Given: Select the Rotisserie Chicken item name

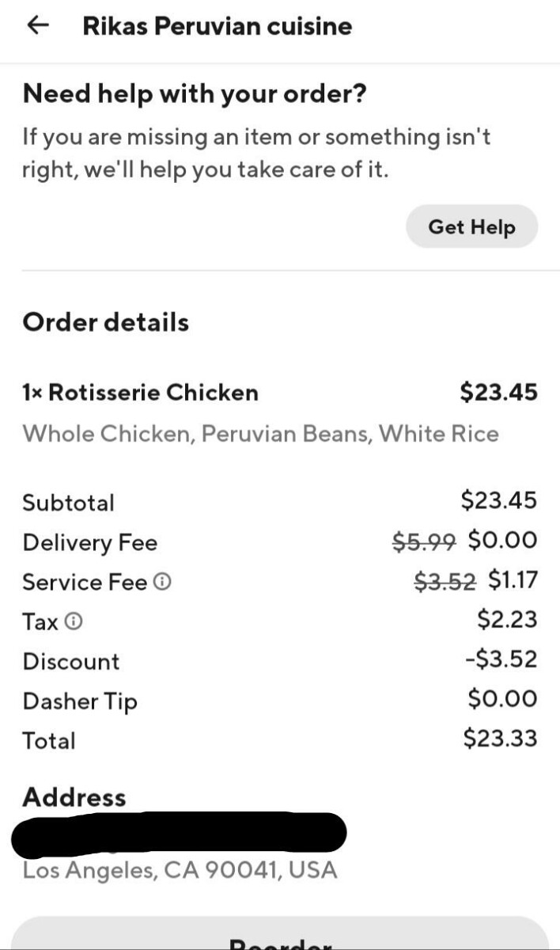Looking at the screenshot, I should (141, 392).
